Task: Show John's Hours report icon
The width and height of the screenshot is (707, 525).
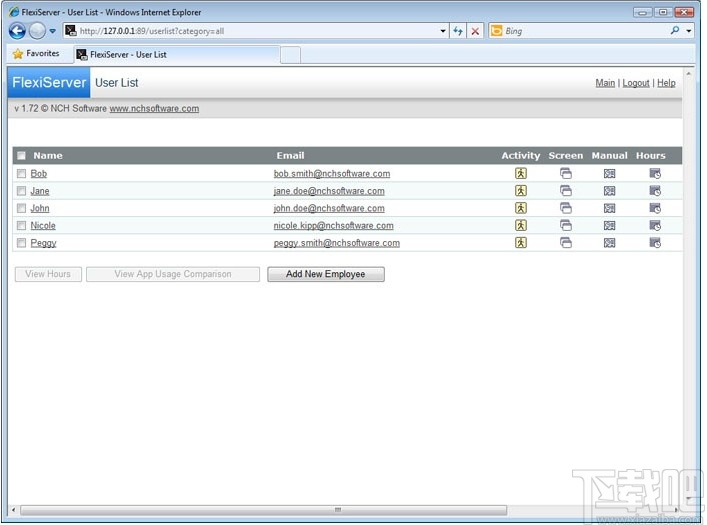Action: coord(655,208)
